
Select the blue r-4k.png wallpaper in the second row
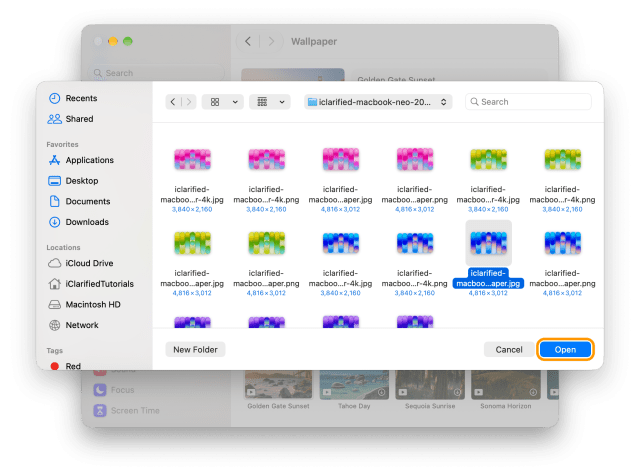click(x=415, y=243)
